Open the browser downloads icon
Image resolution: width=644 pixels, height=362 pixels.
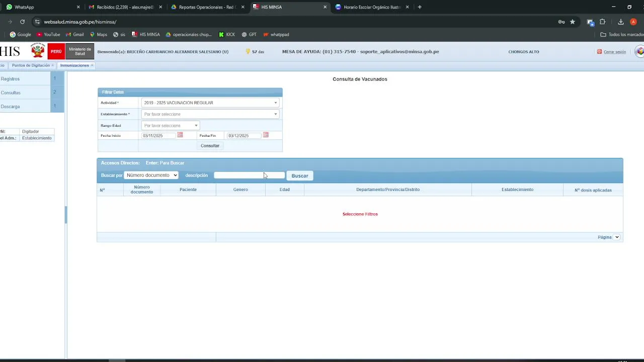[x=621, y=22]
